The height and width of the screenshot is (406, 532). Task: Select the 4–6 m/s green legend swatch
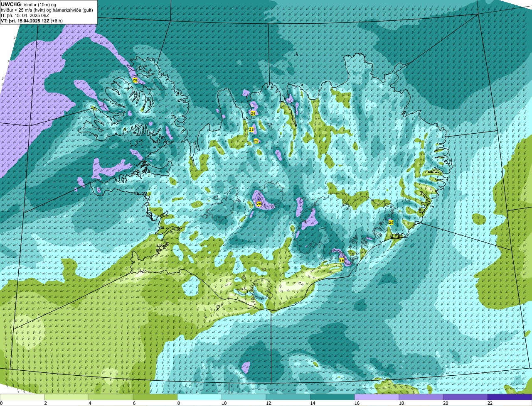tap(111, 397)
